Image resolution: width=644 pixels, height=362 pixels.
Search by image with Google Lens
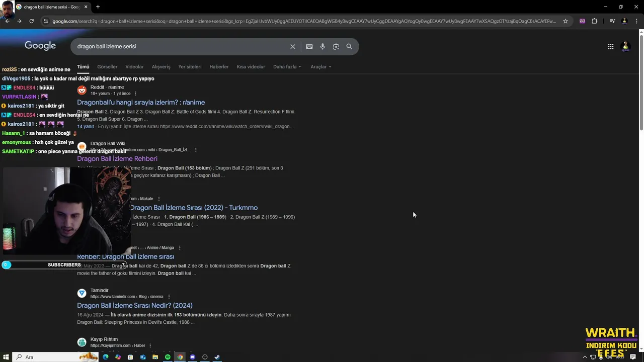[336, 46]
